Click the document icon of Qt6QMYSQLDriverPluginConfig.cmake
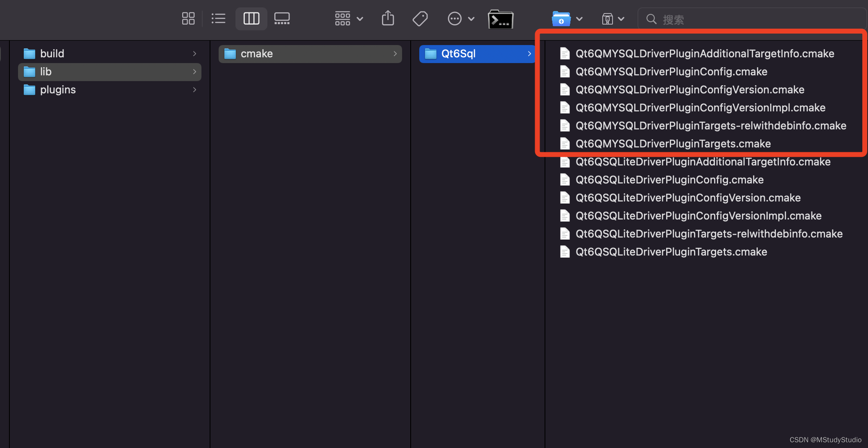 [565, 72]
